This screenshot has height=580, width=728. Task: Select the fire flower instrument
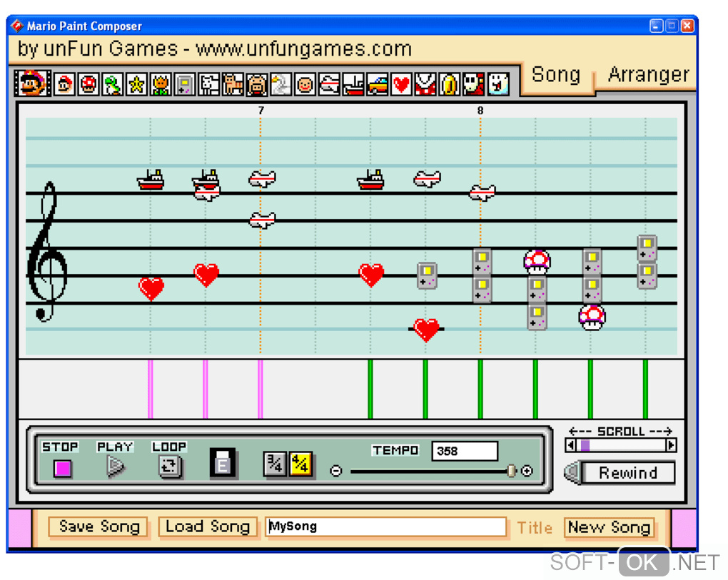161,84
